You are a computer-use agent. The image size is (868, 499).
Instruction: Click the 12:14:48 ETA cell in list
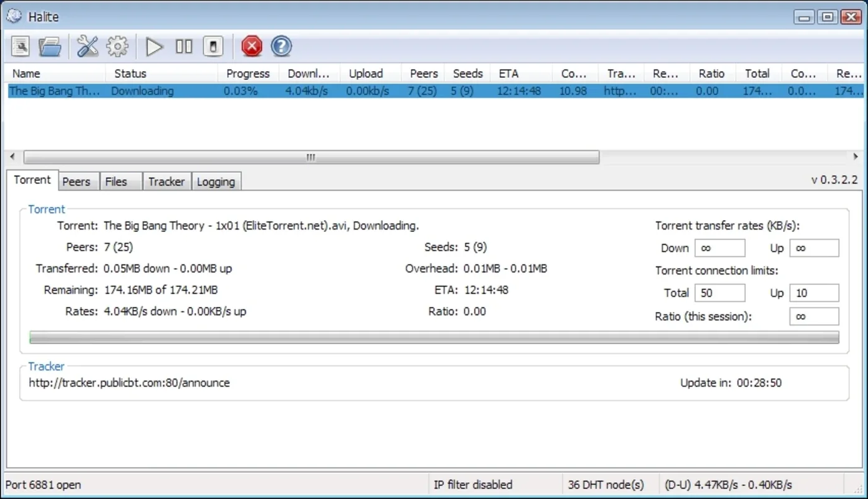tap(521, 91)
